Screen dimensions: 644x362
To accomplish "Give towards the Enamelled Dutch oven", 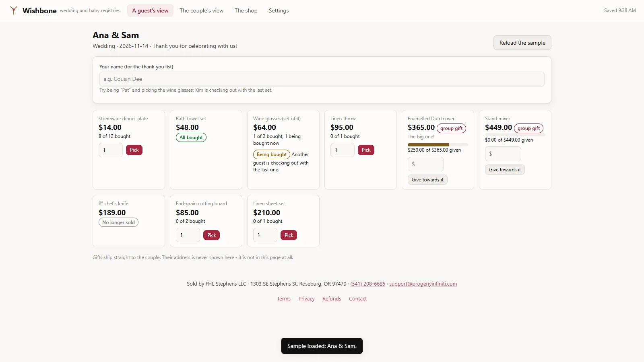I will pos(427,180).
